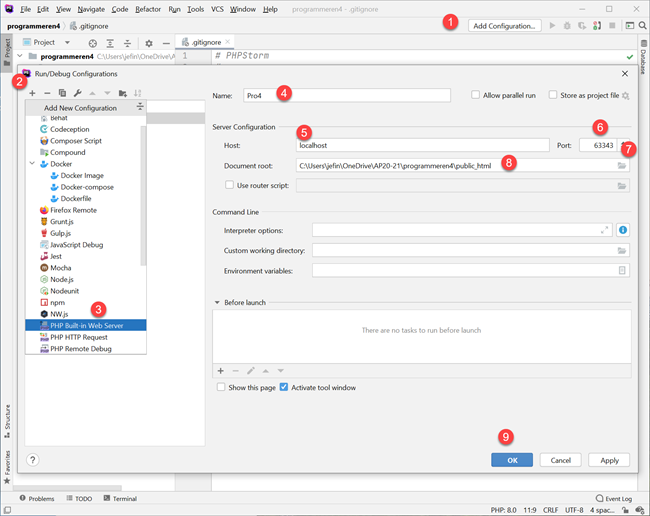Select Docker-compose configuration type
The image size is (650, 516).
(x=86, y=187)
